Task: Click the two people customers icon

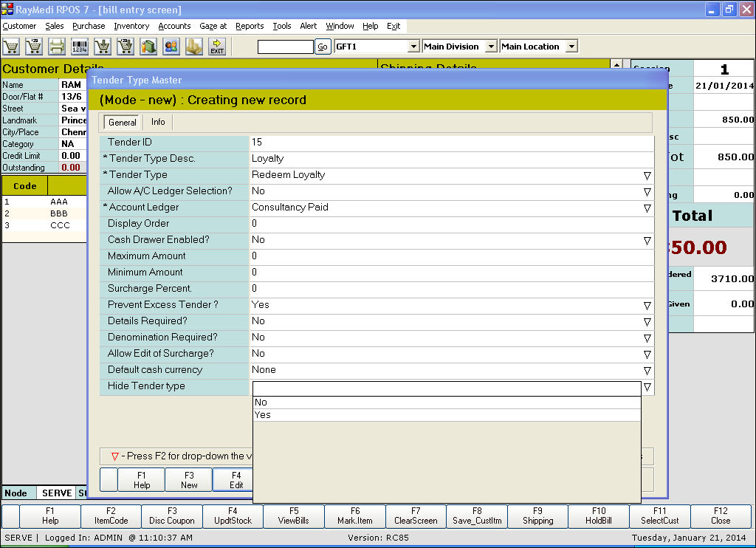Action: tap(171, 47)
